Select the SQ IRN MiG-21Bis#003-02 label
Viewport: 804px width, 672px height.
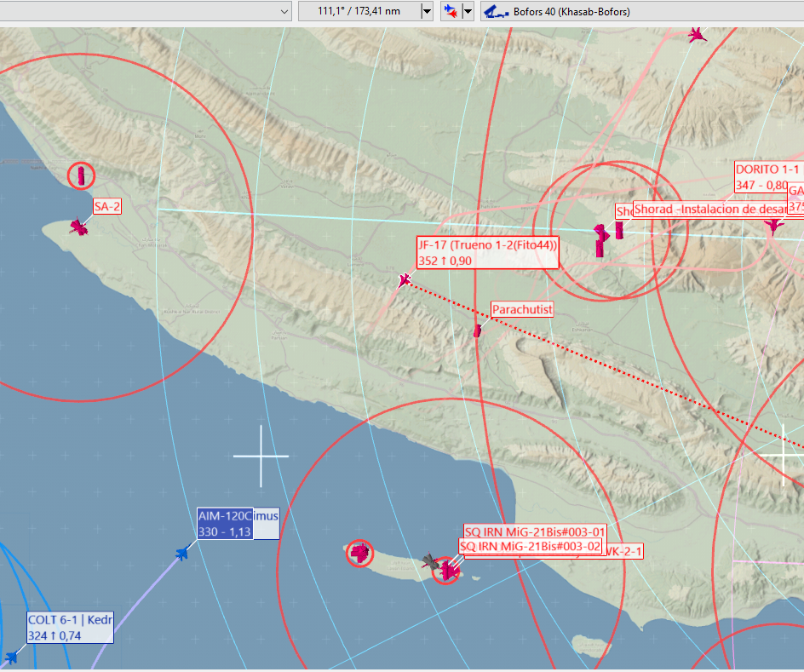530,546
